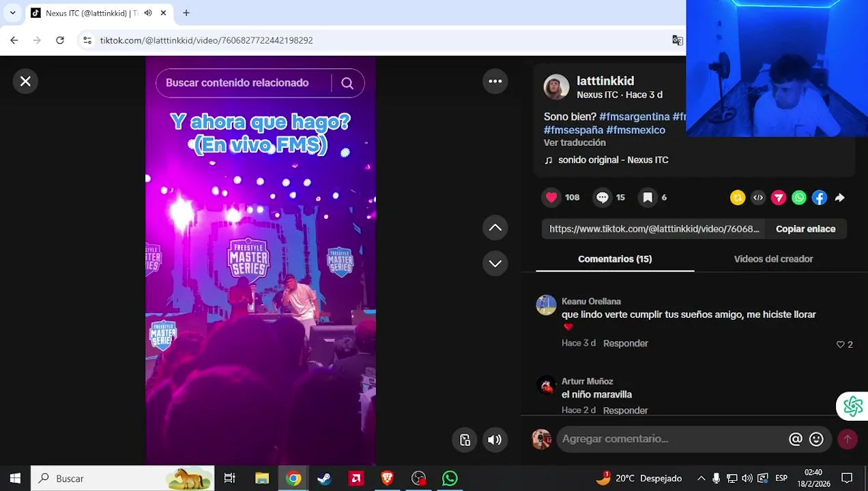The height and width of the screenshot is (491, 868).
Task: Reload the page
Action: point(60,40)
